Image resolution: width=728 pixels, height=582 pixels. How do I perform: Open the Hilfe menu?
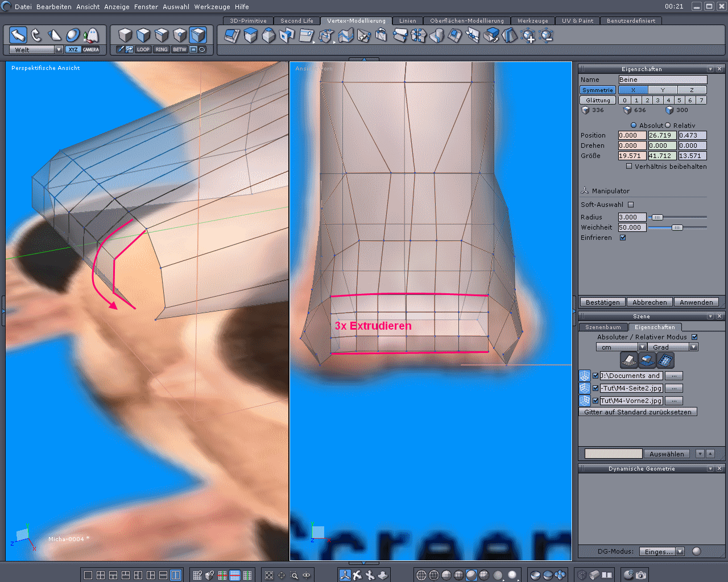[242, 7]
